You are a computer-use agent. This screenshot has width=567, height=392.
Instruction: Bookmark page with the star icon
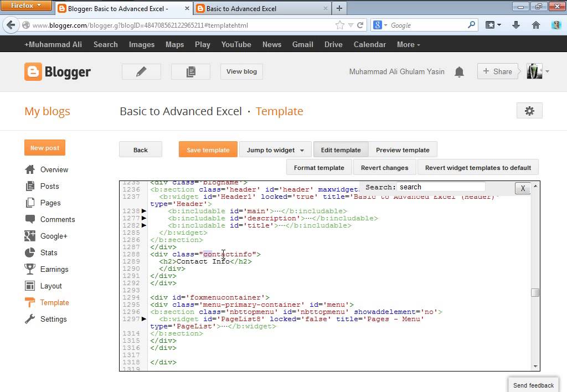[339, 25]
